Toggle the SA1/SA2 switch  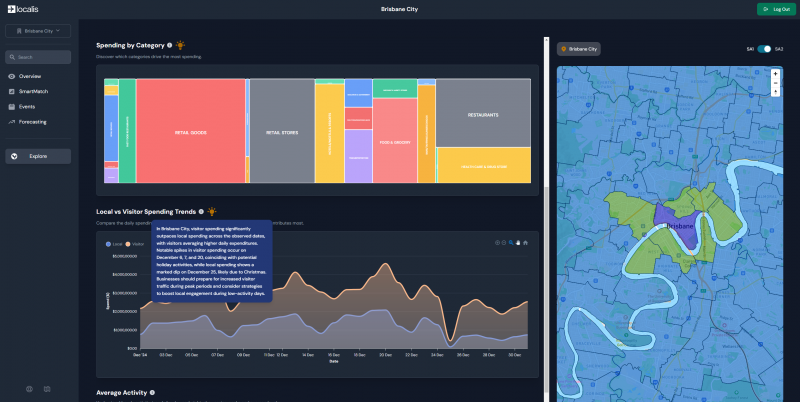click(764, 49)
